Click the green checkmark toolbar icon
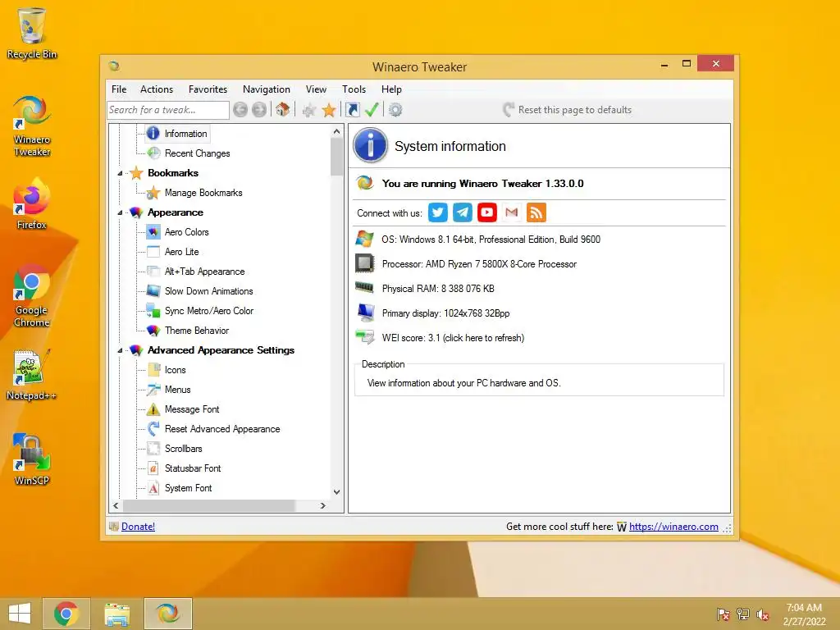 [x=372, y=110]
